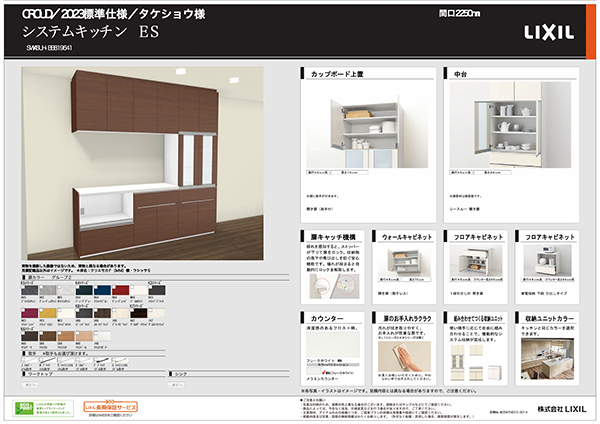Click the カウンター panel heading
This screenshot has width=600, height=424.
pos(327,318)
